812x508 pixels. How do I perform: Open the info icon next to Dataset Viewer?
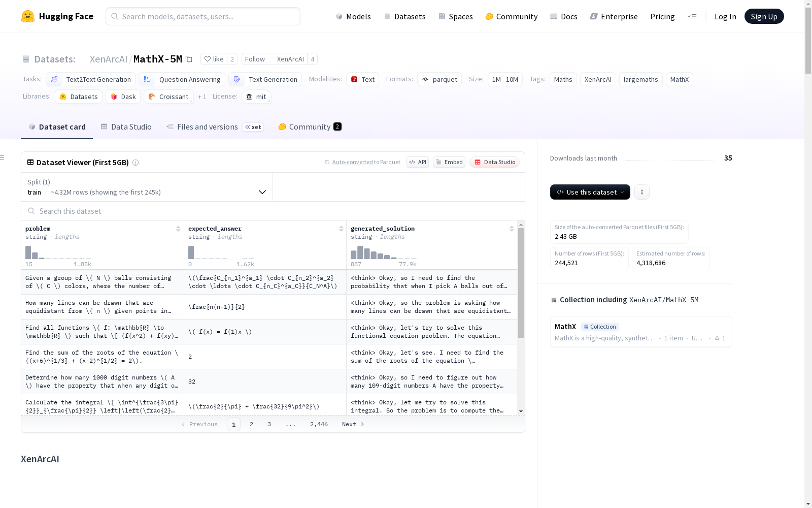pyautogui.click(x=136, y=163)
